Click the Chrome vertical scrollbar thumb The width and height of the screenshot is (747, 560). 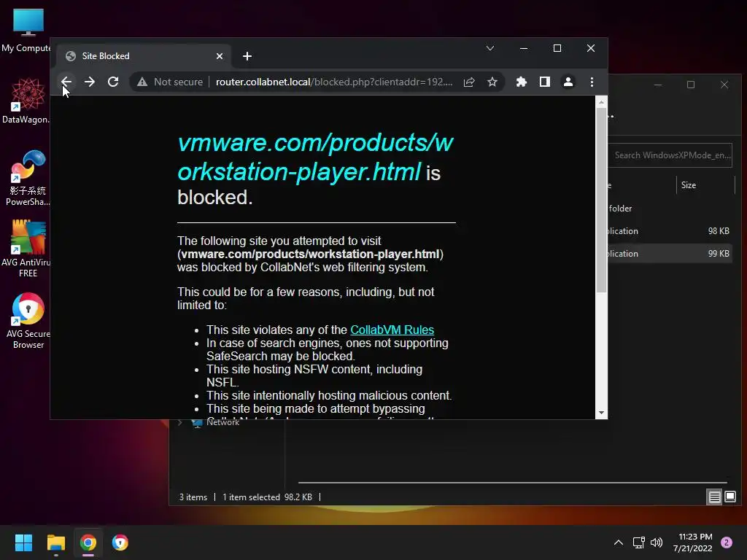point(601,200)
